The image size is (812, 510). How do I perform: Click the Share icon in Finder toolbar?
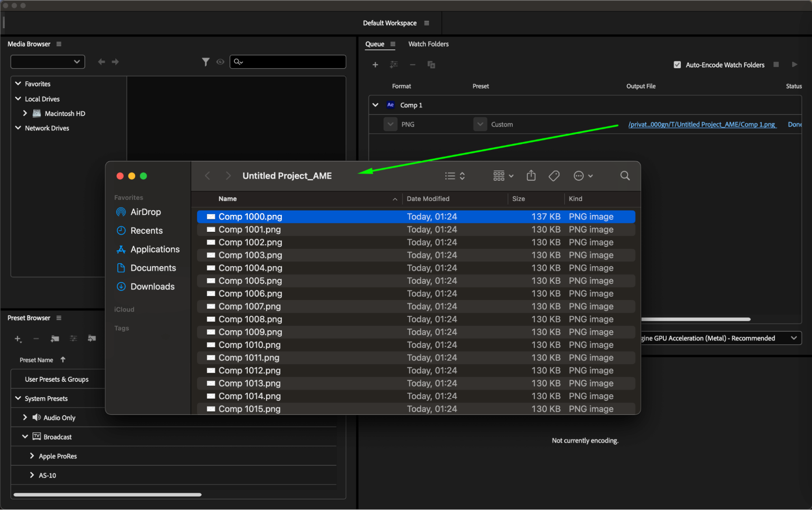click(x=531, y=176)
